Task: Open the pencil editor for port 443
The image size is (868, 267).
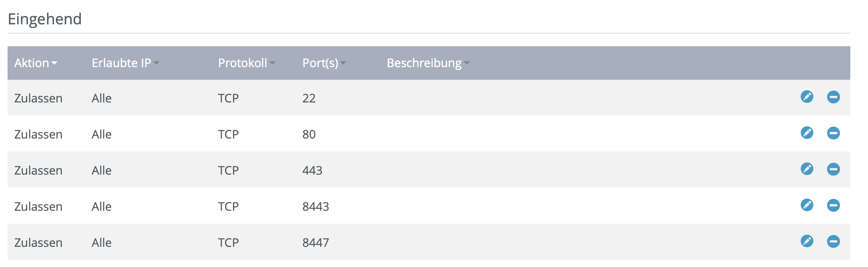Action: click(x=807, y=169)
